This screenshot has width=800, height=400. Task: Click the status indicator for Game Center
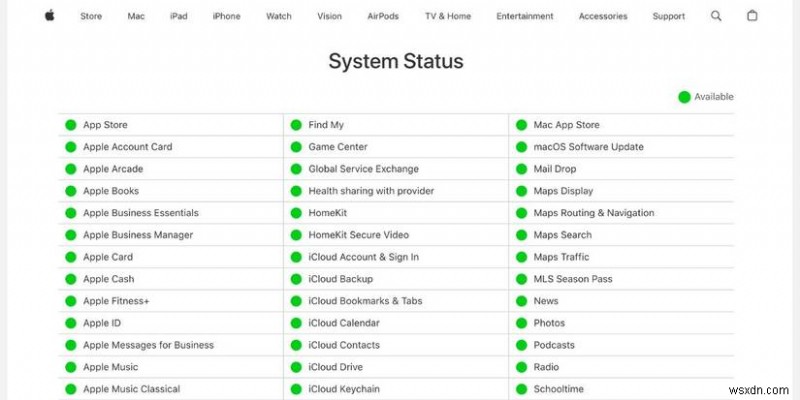point(296,147)
